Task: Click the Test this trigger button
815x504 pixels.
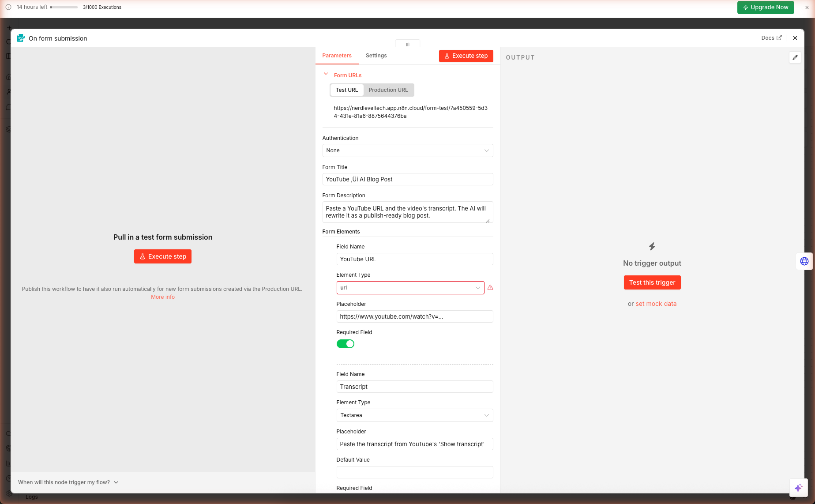Action: point(652,282)
